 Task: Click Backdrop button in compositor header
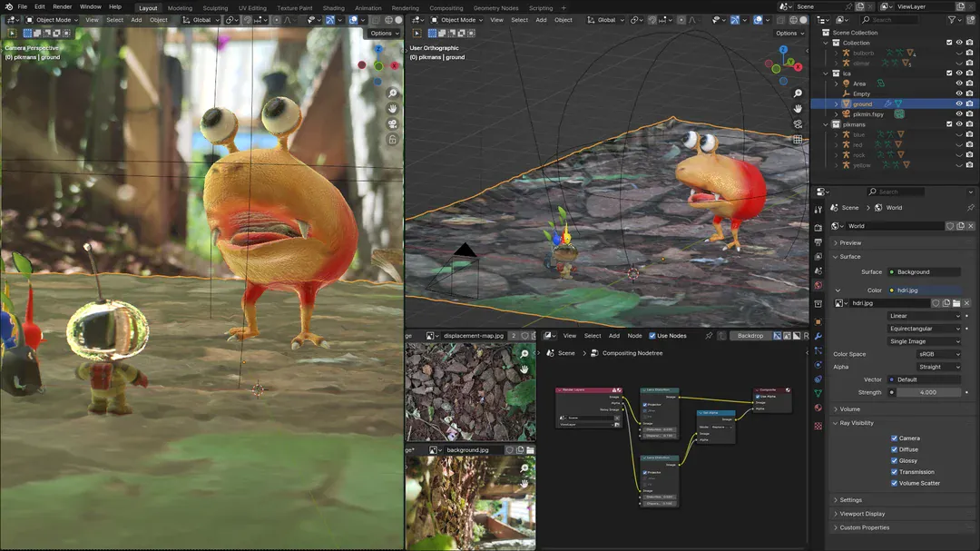[750, 336]
